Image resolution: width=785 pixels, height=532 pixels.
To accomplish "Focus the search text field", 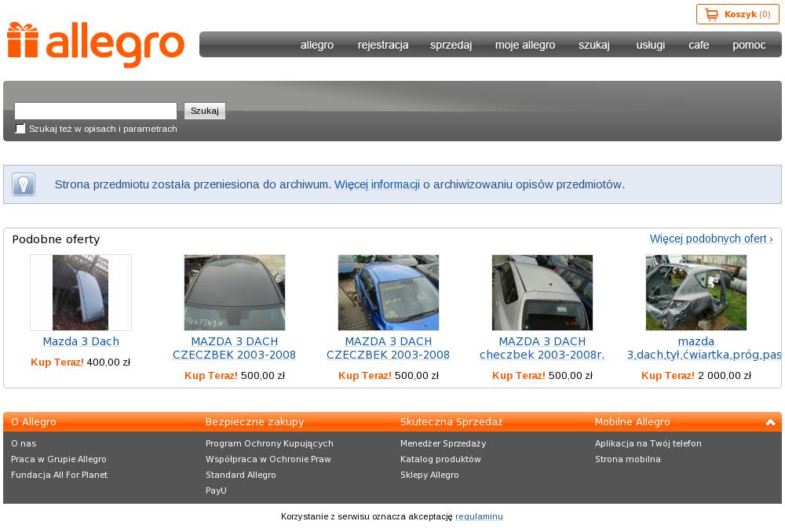I will [96, 111].
